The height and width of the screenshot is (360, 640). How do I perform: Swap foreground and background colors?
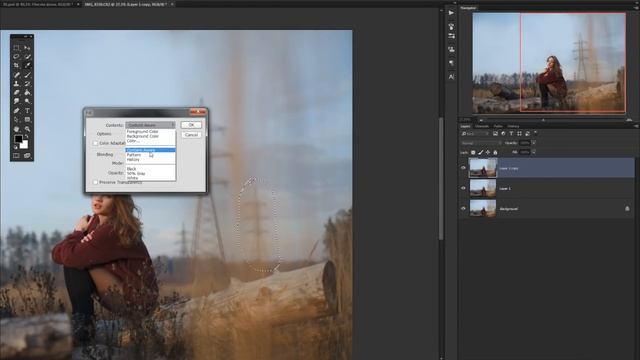coord(27,136)
